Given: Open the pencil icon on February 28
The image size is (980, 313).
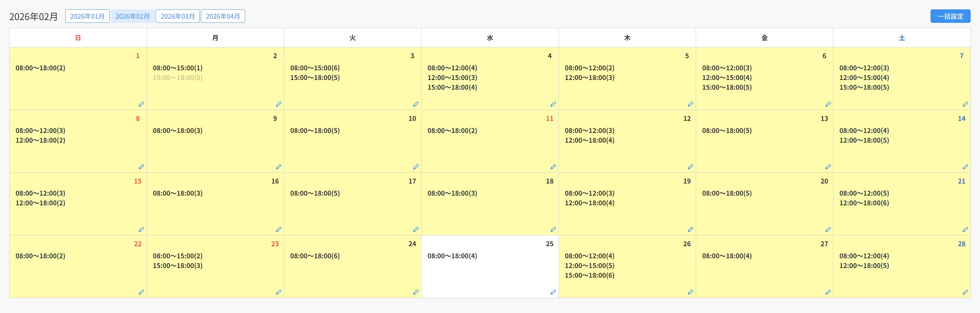Looking at the screenshot, I should click(x=965, y=292).
